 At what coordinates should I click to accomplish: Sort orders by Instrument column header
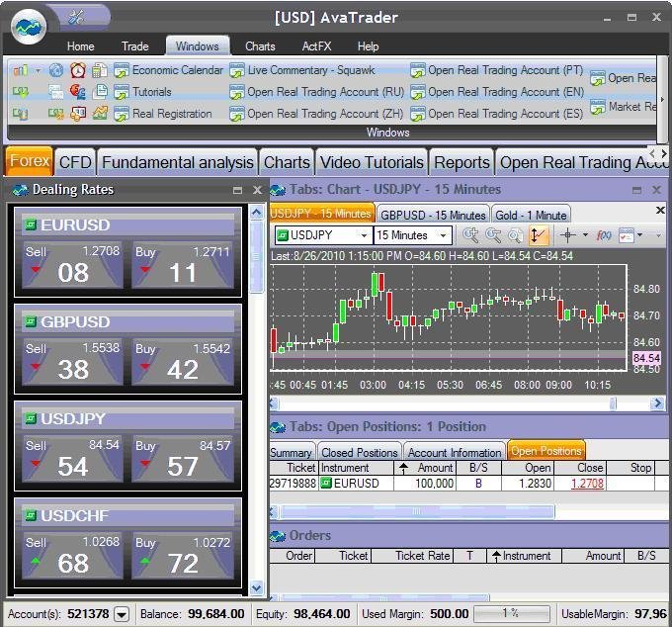(x=524, y=556)
